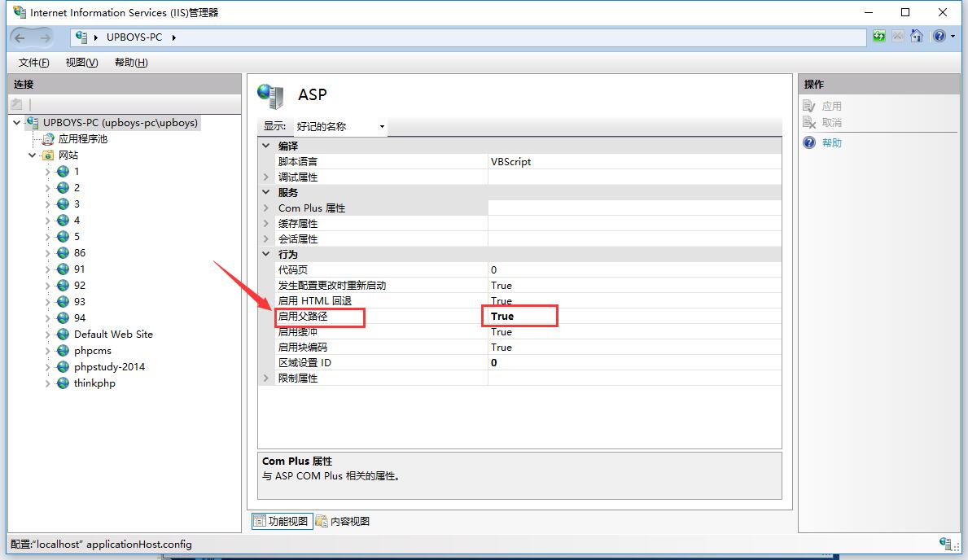This screenshot has height=560, width=968.
Task: Click the globe icon of site 92
Action: click(x=63, y=285)
